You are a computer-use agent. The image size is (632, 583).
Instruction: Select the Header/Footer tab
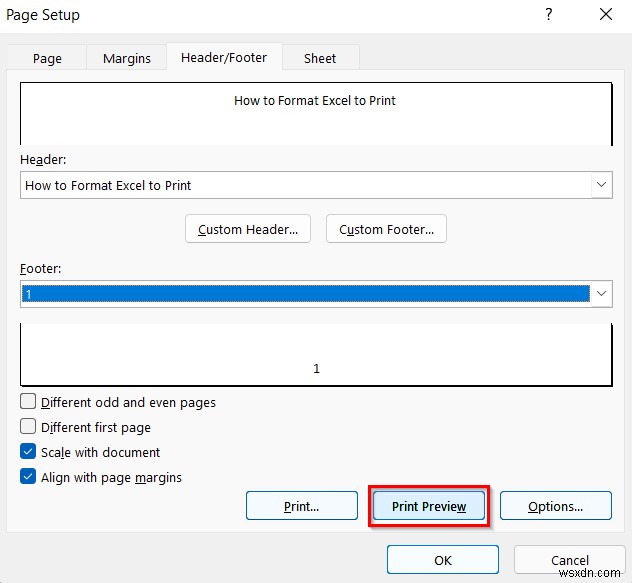coord(224,57)
